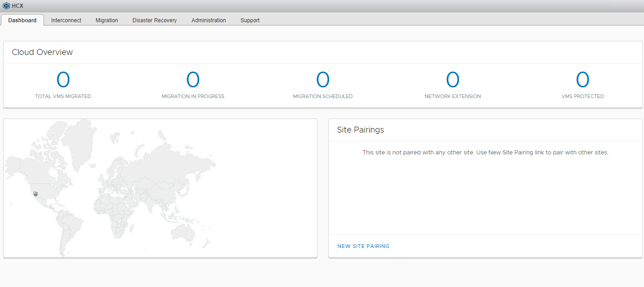
Task: Open the Support tab
Action: [x=250, y=20]
